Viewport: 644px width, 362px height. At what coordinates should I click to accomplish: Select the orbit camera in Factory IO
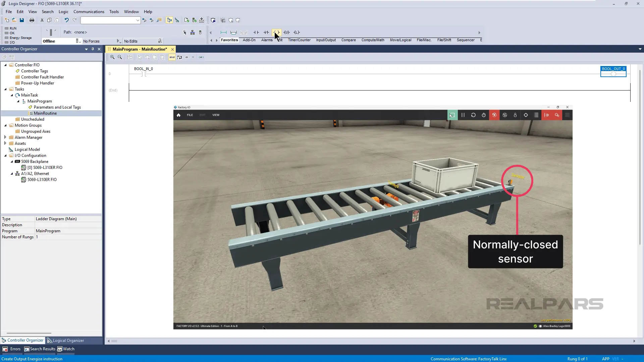(494, 115)
